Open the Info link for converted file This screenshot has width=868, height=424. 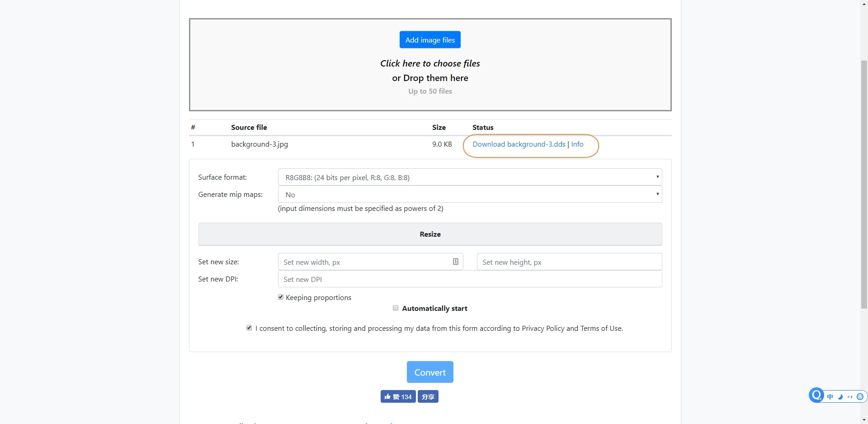click(x=577, y=144)
